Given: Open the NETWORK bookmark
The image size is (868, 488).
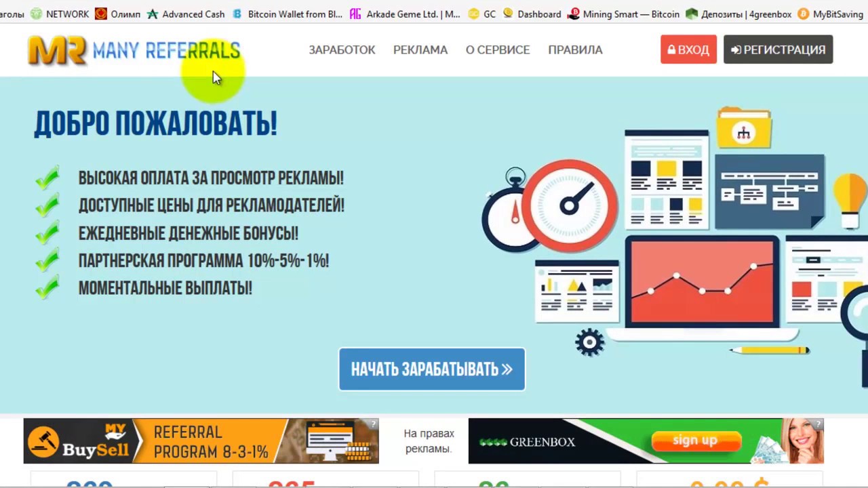Looking at the screenshot, I should click(x=60, y=14).
